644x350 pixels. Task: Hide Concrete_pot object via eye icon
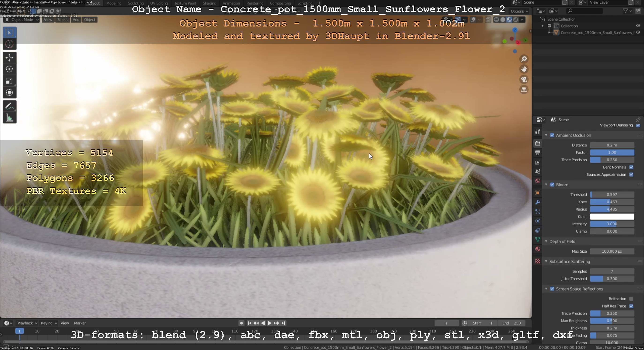pyautogui.click(x=638, y=33)
